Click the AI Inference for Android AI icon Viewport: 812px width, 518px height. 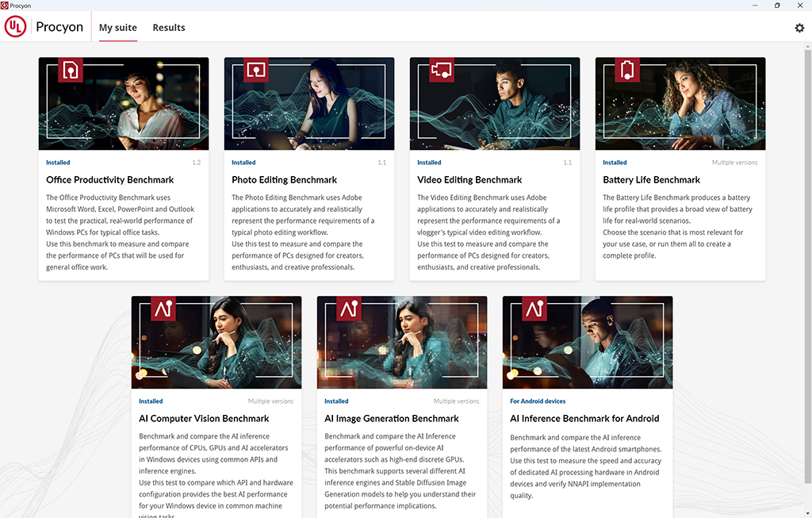[534, 309]
